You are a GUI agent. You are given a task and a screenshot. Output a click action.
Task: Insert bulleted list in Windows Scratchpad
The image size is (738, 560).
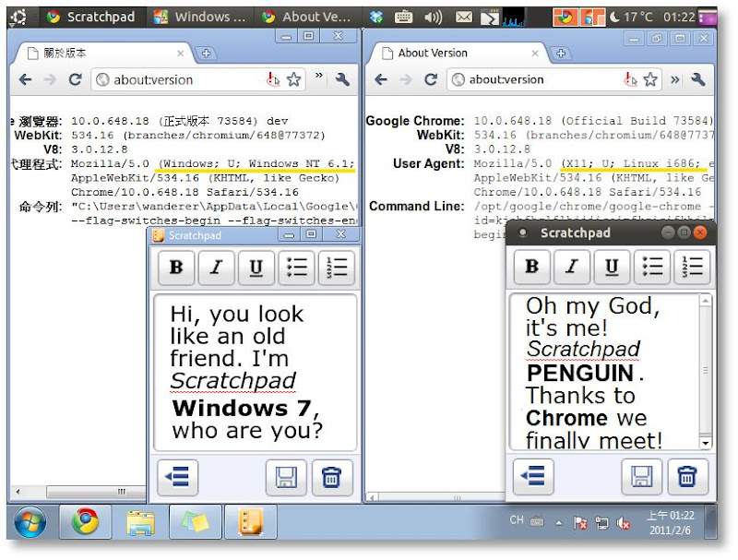[296, 268]
